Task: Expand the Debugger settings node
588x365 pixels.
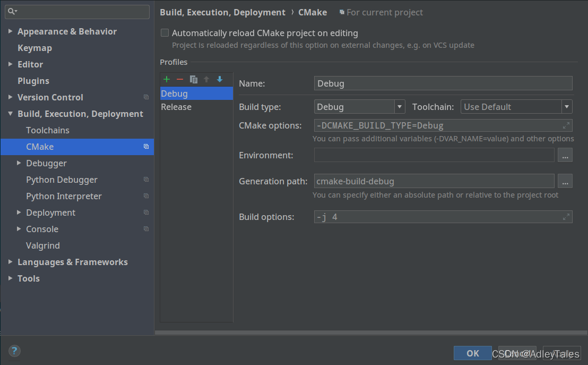Action: [19, 163]
